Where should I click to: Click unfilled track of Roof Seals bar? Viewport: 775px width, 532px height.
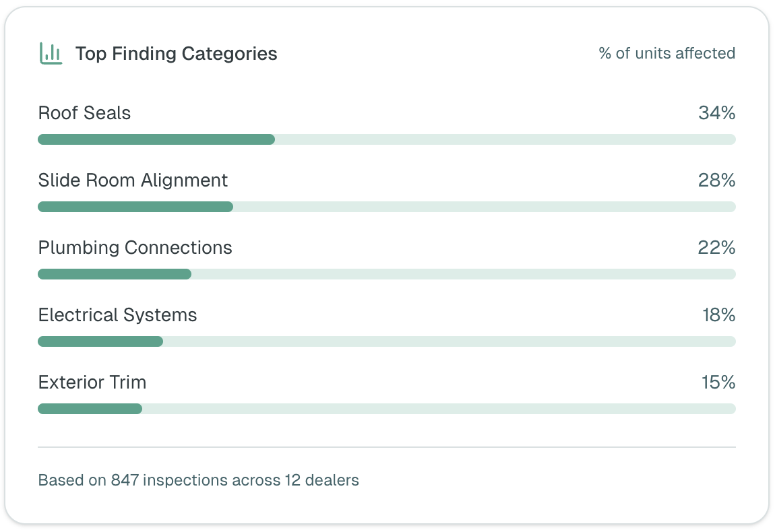click(505, 139)
